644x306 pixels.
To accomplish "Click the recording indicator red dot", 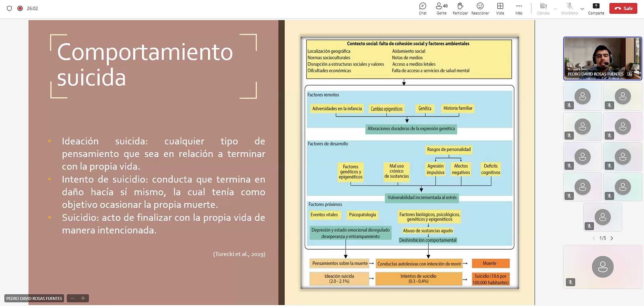I will coord(20,8).
